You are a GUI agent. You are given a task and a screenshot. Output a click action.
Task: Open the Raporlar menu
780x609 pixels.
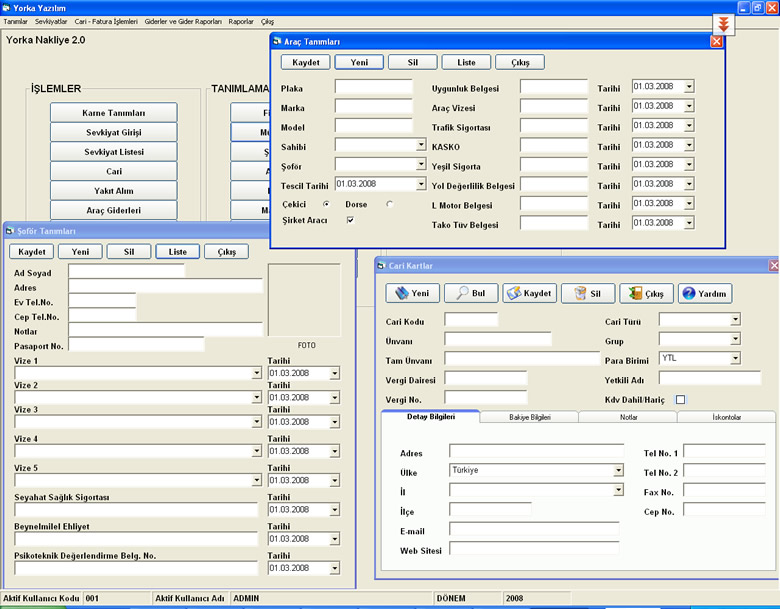[x=241, y=21]
